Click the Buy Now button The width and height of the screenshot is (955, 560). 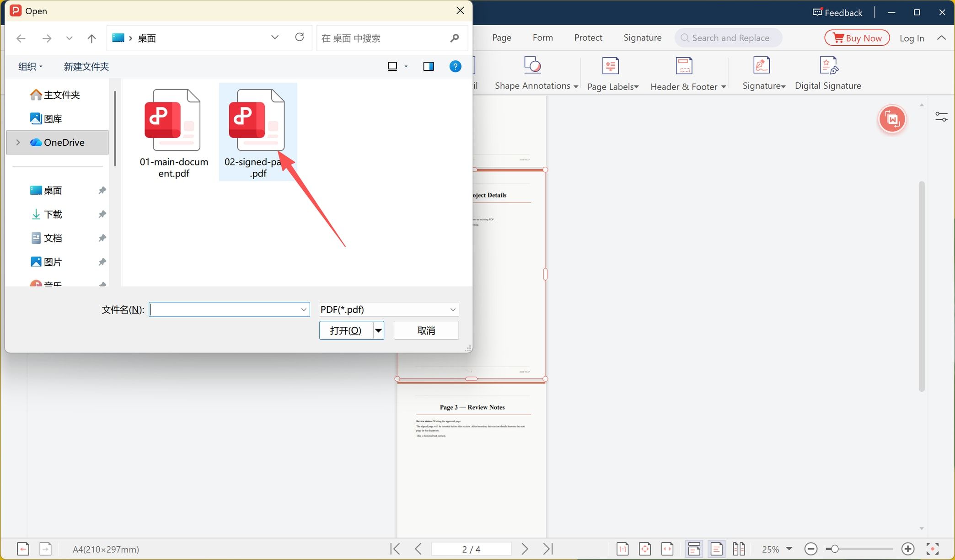857,38
